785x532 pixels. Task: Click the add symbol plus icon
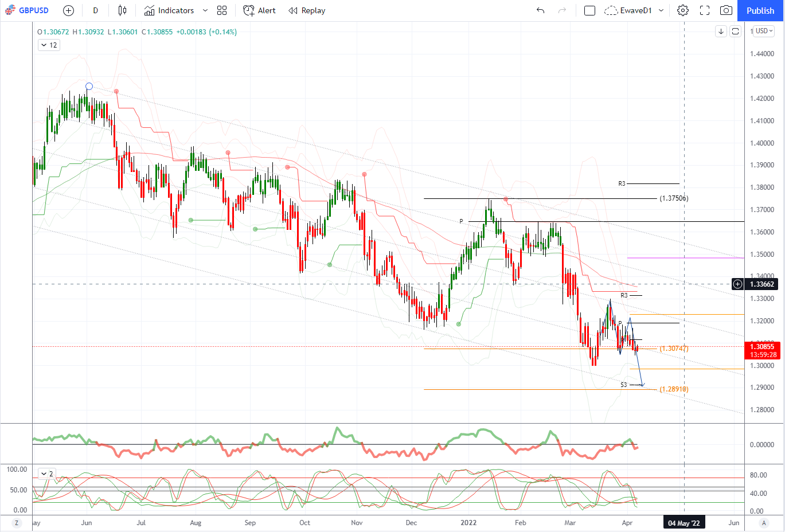pyautogui.click(x=68, y=10)
